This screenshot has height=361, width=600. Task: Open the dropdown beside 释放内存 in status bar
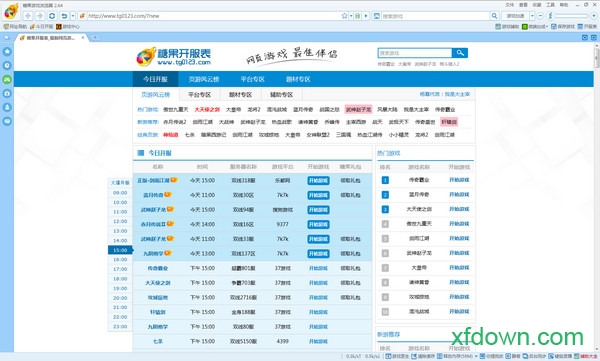pos(476,356)
